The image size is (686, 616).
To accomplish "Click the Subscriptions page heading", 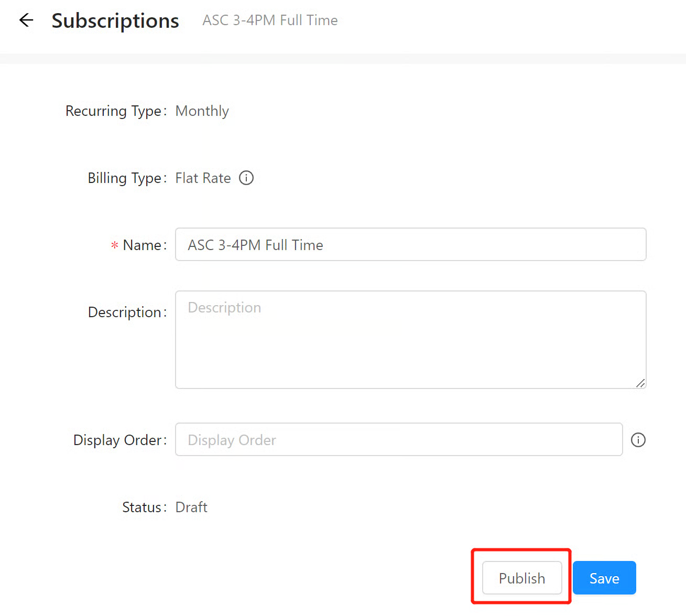I will (x=115, y=21).
